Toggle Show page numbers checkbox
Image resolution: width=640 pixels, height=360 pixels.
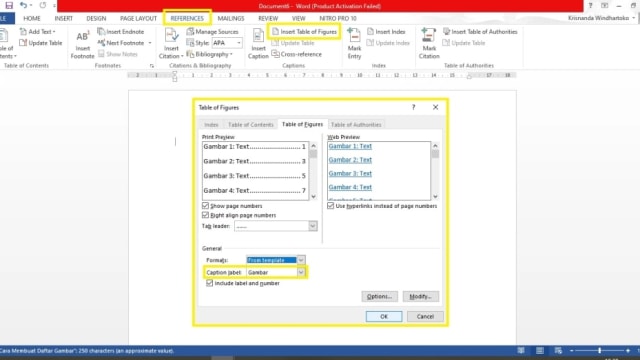click(205, 206)
